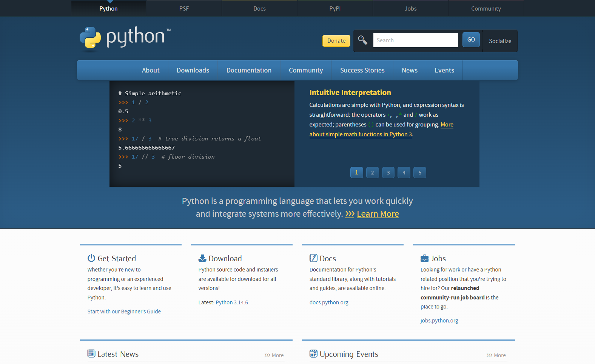The height and width of the screenshot is (364, 595).
Task: Click the Docs section heading
Action: 328,259
